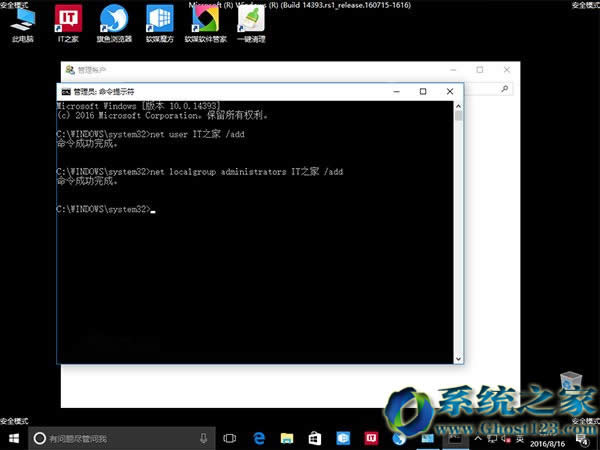This screenshot has height=450, width=600.
Task: Activate the Cortana microphone icon
Action: [x=204, y=438]
